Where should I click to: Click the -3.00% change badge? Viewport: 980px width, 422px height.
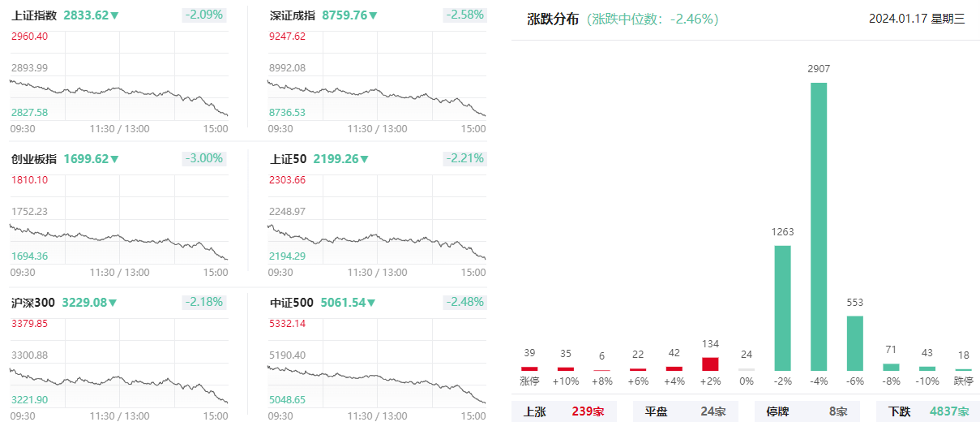click(x=203, y=158)
